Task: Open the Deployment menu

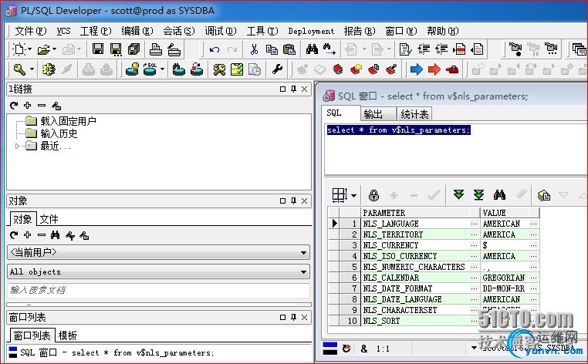Action: 310,31
